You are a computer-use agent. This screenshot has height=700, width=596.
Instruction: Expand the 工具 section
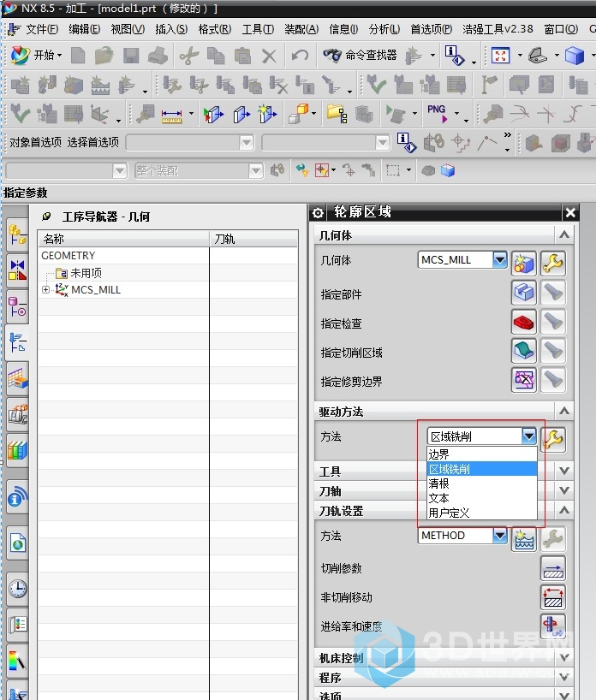tap(564, 471)
